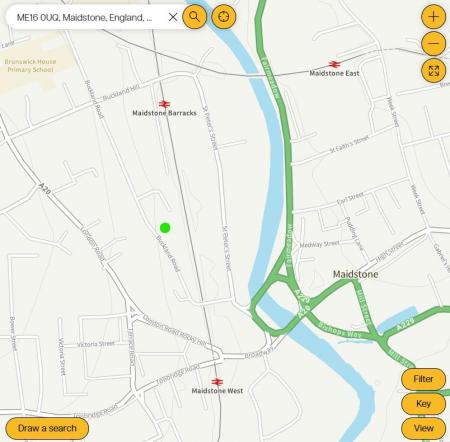Screen dimensions: 450x442
Task: Open the Filter options
Action: point(423,379)
